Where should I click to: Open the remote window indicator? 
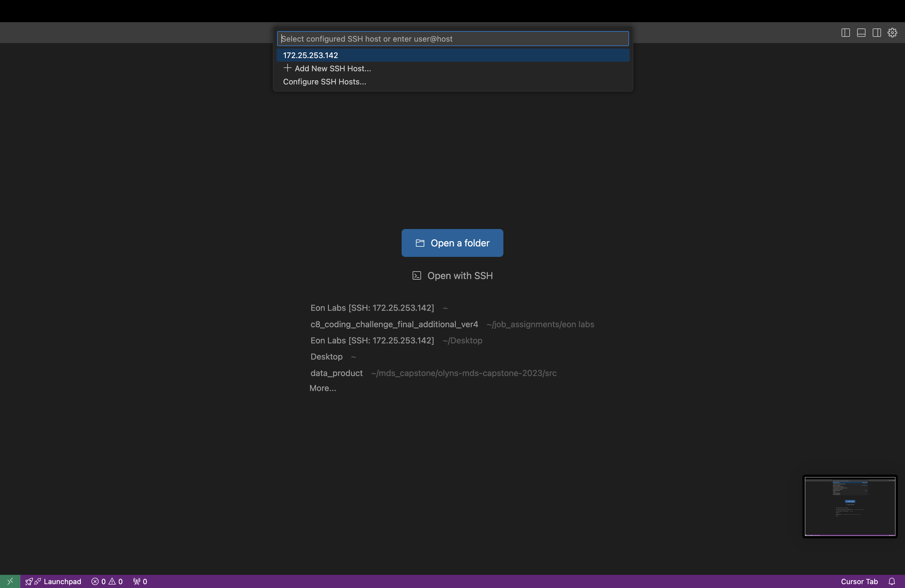point(10,581)
